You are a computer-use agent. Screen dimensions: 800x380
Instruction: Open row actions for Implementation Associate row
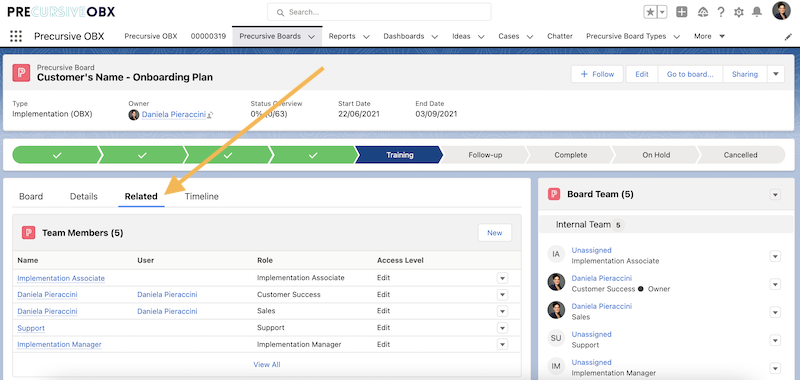click(x=502, y=278)
